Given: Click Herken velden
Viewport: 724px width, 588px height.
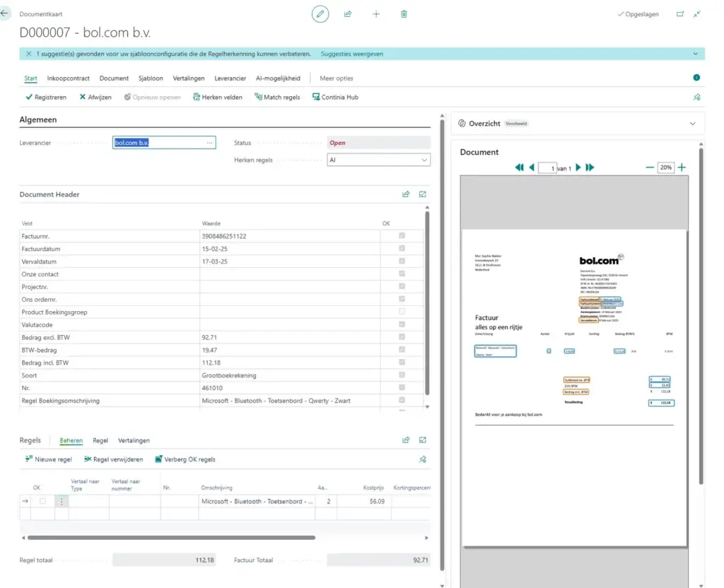Looking at the screenshot, I should [x=217, y=97].
